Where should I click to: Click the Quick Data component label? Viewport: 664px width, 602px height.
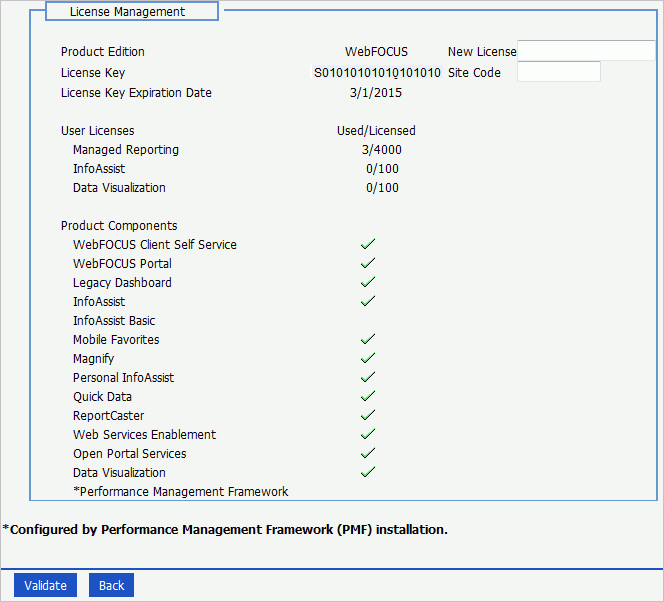click(x=102, y=397)
